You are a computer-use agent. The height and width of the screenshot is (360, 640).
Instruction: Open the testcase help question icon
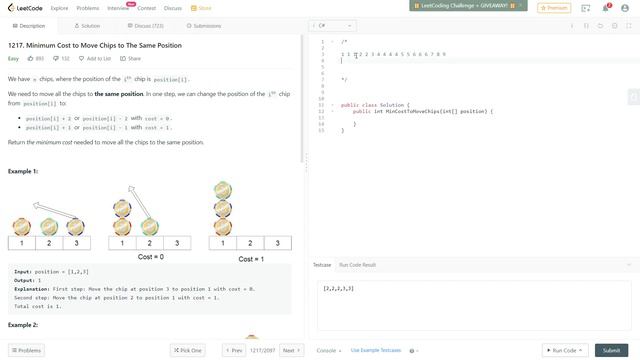pyautogui.click(x=412, y=351)
